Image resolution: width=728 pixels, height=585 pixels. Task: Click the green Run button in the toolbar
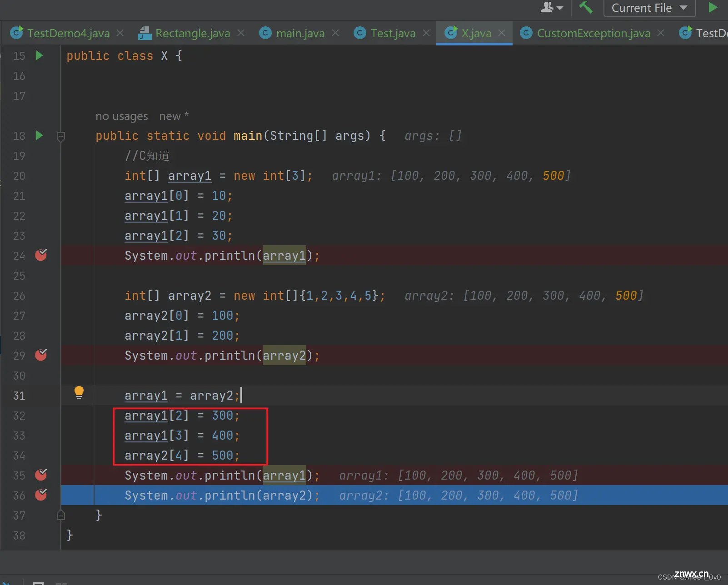(x=713, y=7)
